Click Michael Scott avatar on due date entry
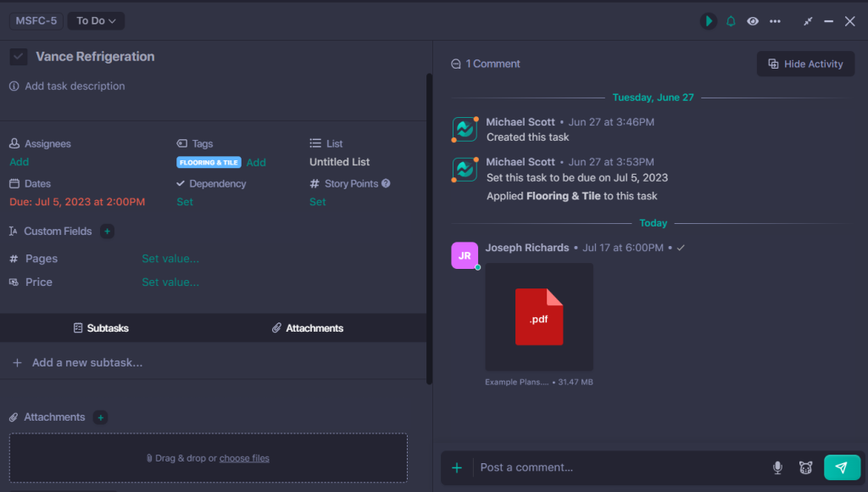 [x=465, y=170]
